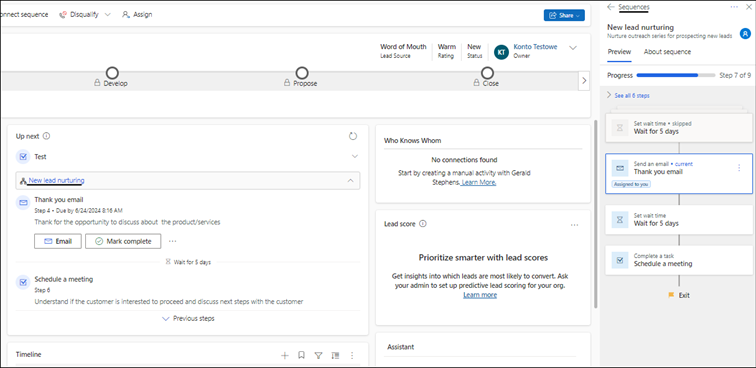Collapse New lead nurturing section
The width and height of the screenshot is (756, 368).
pyautogui.click(x=351, y=180)
